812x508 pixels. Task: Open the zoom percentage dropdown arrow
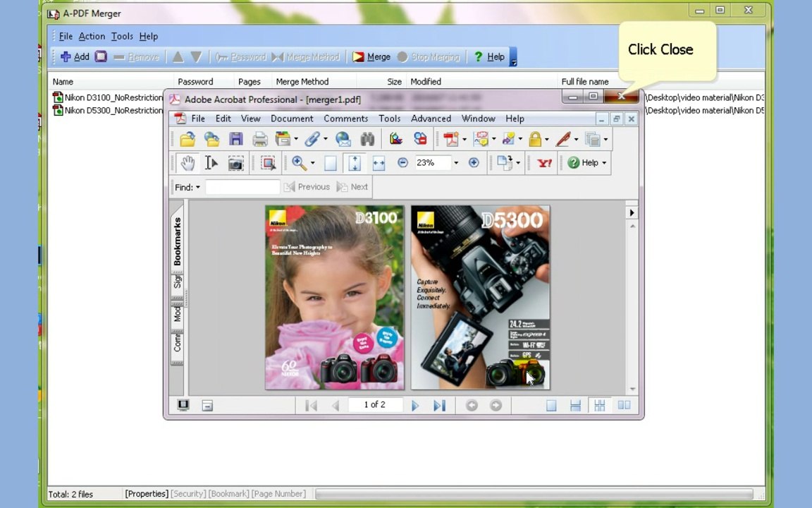coord(456,163)
